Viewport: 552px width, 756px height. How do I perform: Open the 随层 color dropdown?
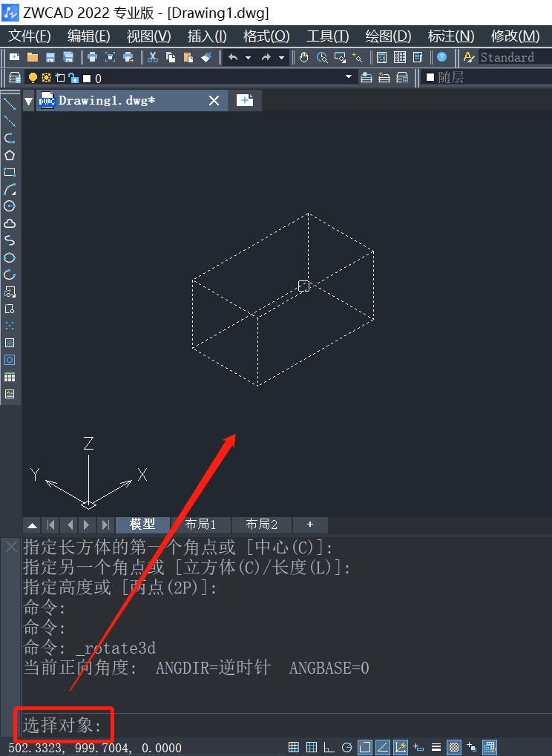(488, 77)
